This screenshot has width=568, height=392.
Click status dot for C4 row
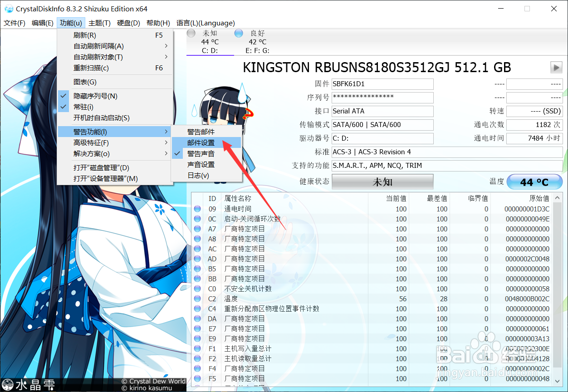pos(197,309)
